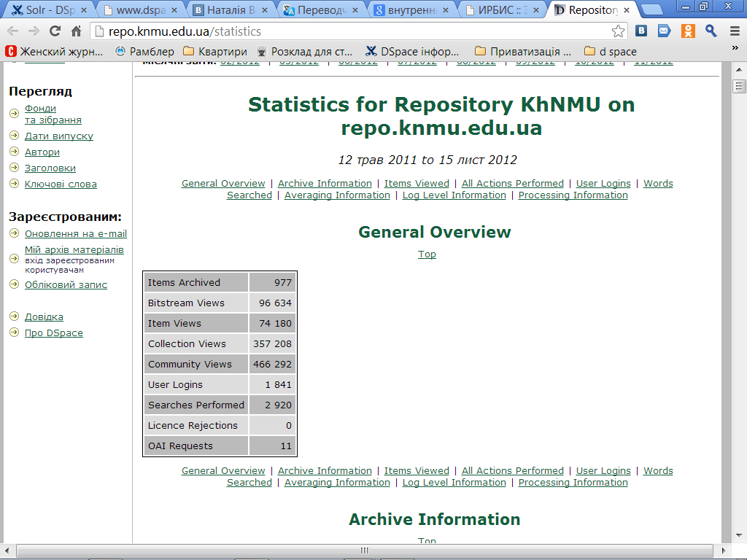Open Про DSpace link
Image resolution: width=747 pixels, height=560 pixels.
54,333
